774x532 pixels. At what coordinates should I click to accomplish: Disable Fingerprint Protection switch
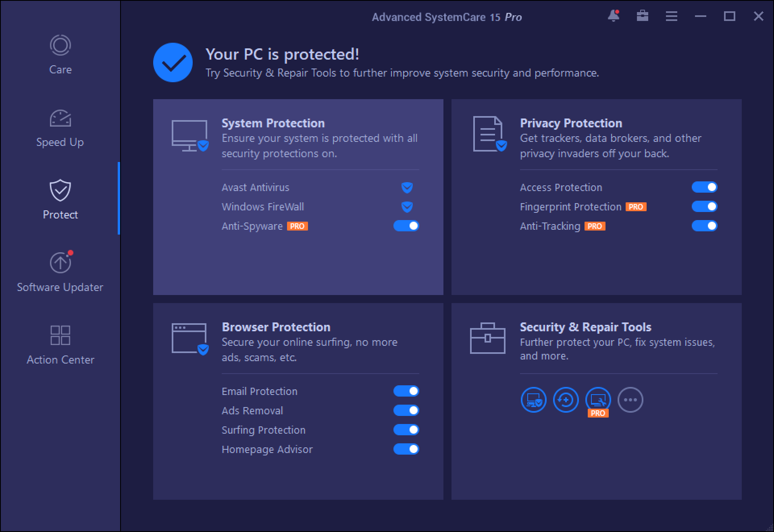click(x=705, y=207)
